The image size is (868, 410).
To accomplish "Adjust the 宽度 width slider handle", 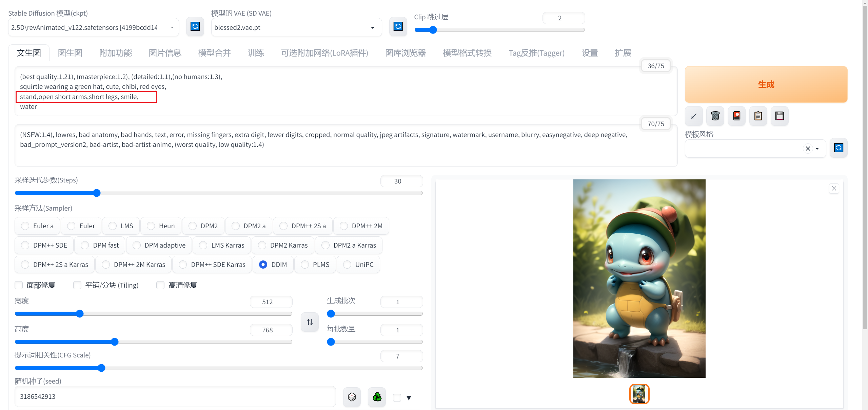I will tap(80, 314).
